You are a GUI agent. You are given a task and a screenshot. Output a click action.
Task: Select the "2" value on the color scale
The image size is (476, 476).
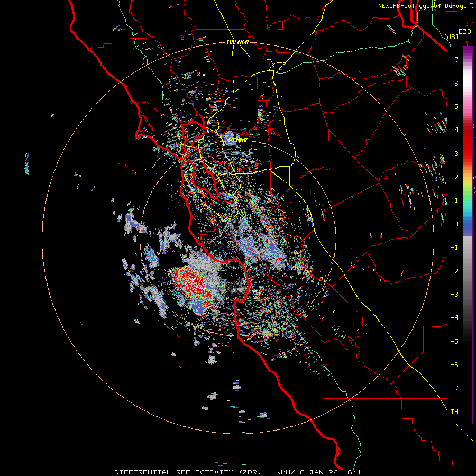pyautogui.click(x=456, y=177)
